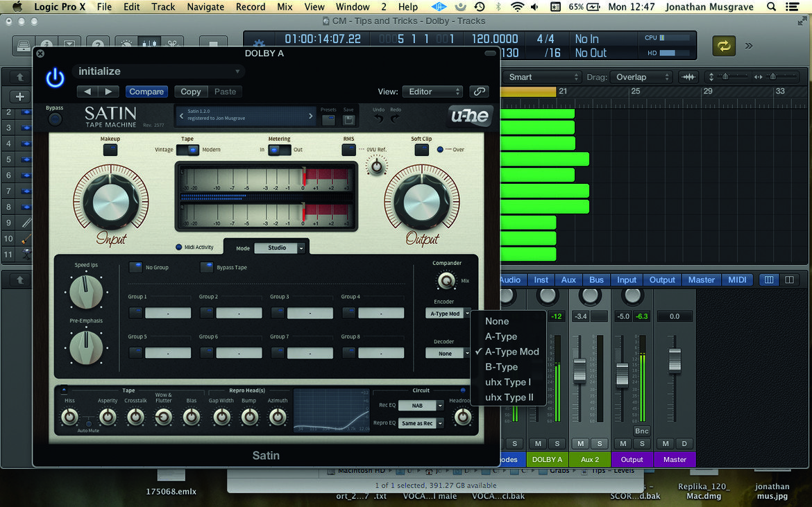Screen dimensions: 812x507
Task: Click the Satin Undo arrow
Action: [378, 119]
